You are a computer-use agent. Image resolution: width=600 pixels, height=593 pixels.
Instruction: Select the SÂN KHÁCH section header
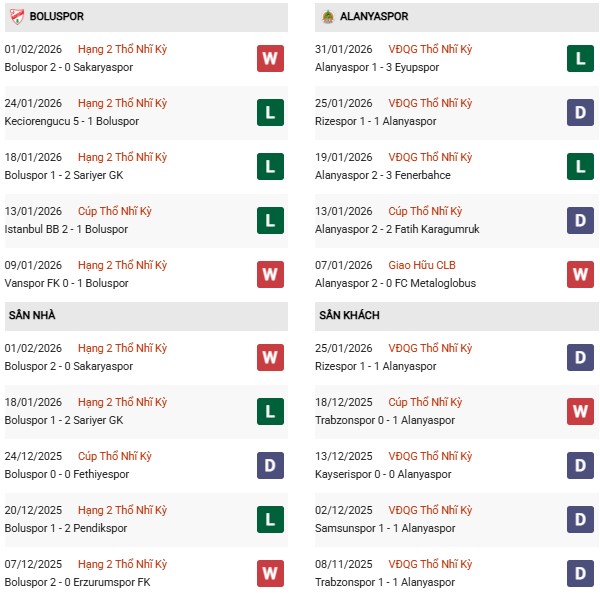pos(350,316)
